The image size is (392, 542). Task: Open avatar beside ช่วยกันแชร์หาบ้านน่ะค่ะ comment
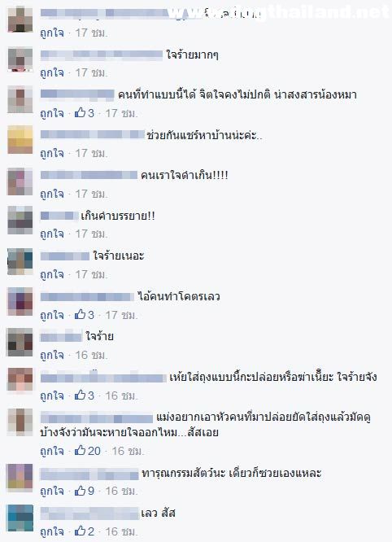[x=20, y=140]
